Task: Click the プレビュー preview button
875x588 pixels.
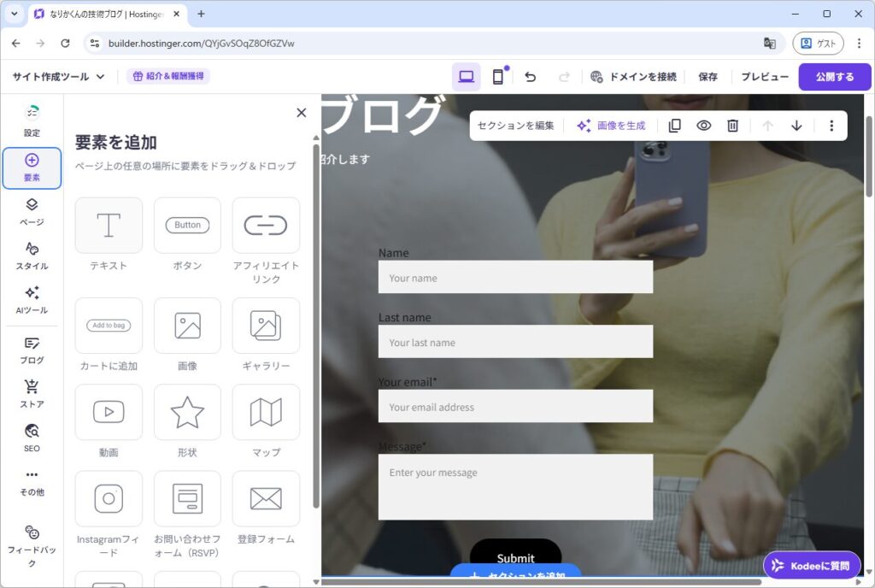Action: point(764,77)
